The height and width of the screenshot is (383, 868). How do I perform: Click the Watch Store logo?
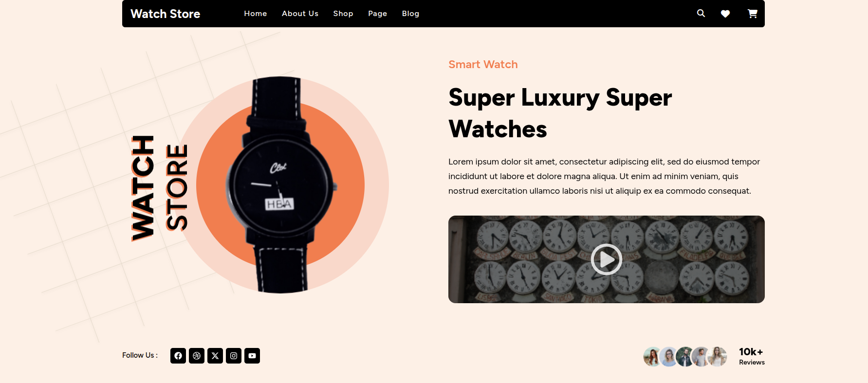[x=166, y=14]
